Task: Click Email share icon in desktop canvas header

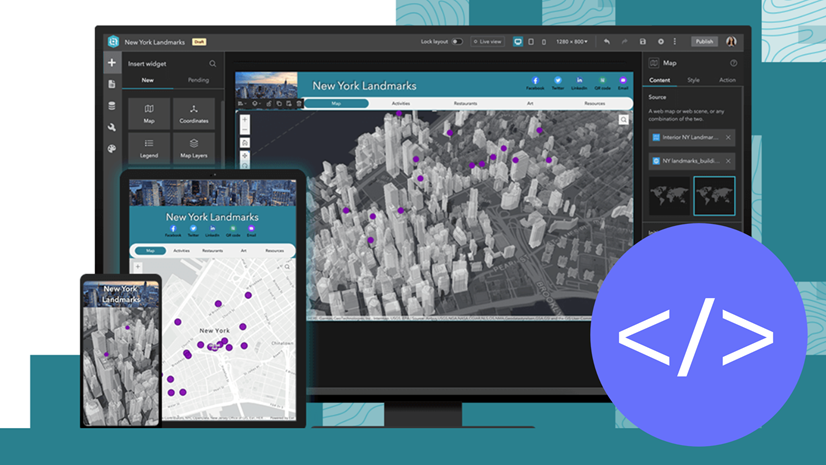Action: 623,83
